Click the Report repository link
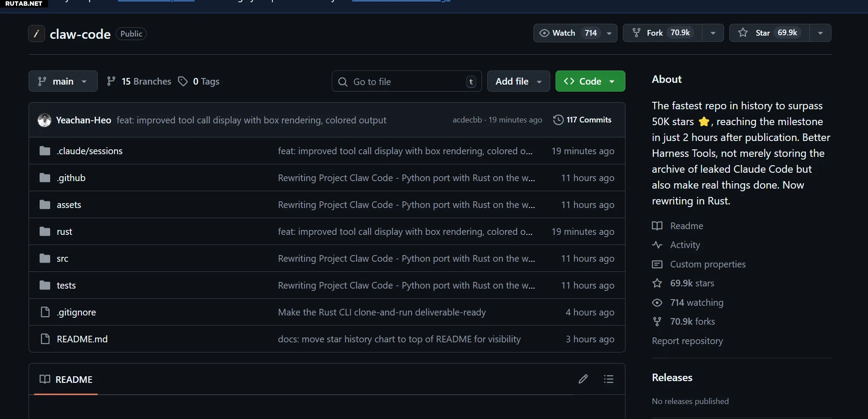 (687, 341)
